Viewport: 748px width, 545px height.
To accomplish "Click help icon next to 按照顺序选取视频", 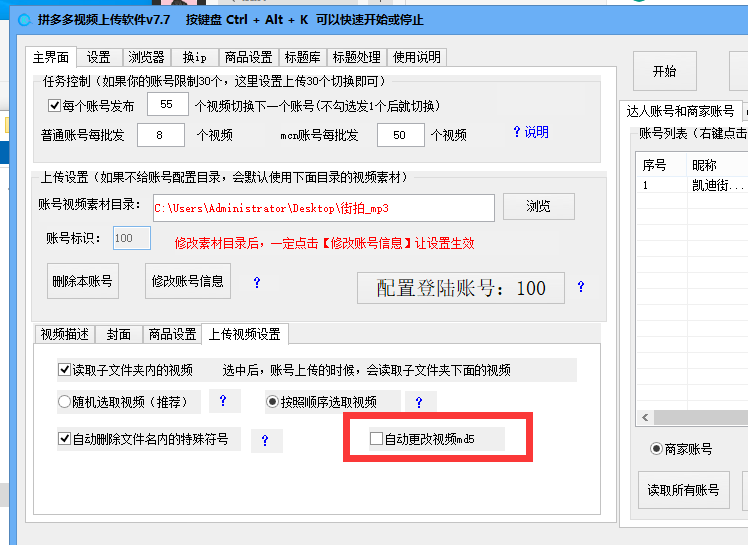I will 418,402.
